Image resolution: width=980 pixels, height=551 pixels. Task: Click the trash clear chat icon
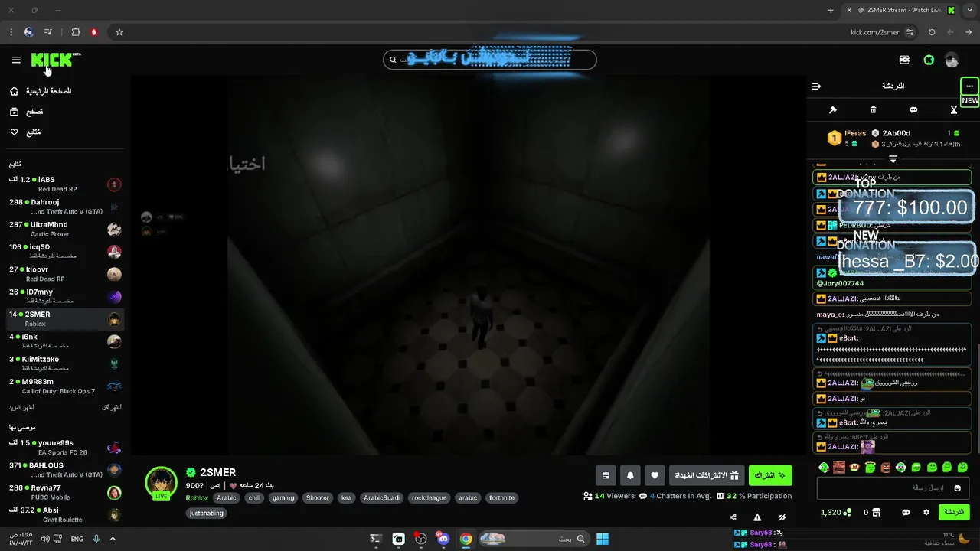pyautogui.click(x=873, y=110)
